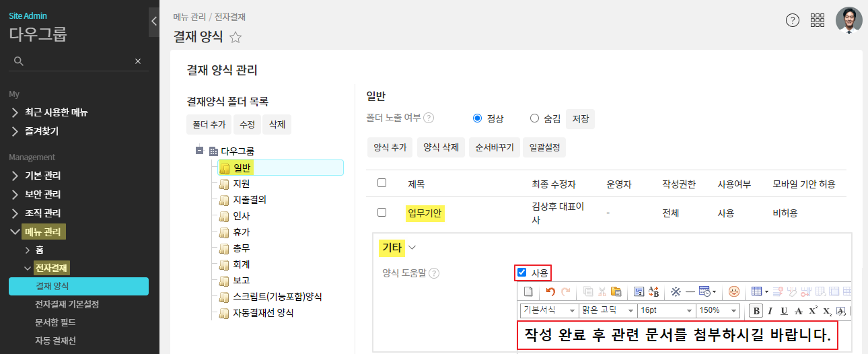868x354 pixels.
Task: Click the 양식 추가 button
Action: [x=390, y=147]
